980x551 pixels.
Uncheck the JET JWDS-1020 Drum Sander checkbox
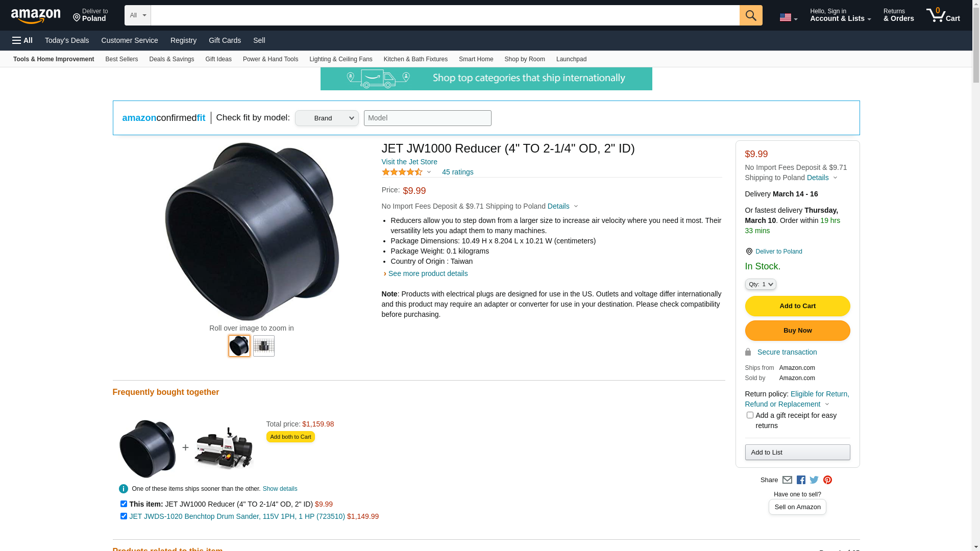tap(124, 516)
